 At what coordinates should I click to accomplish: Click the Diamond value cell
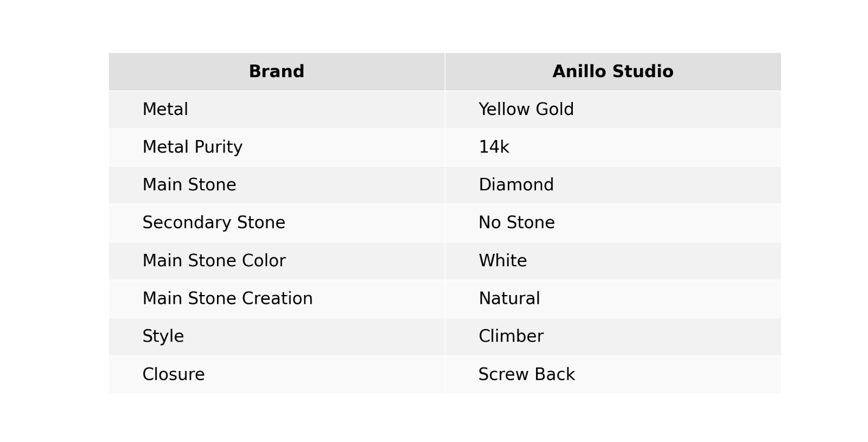(x=613, y=185)
